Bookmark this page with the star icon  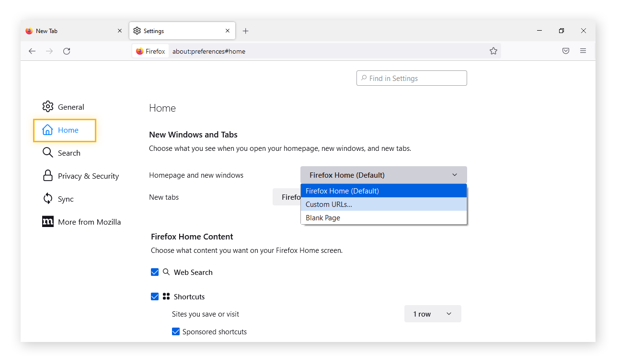(x=493, y=51)
